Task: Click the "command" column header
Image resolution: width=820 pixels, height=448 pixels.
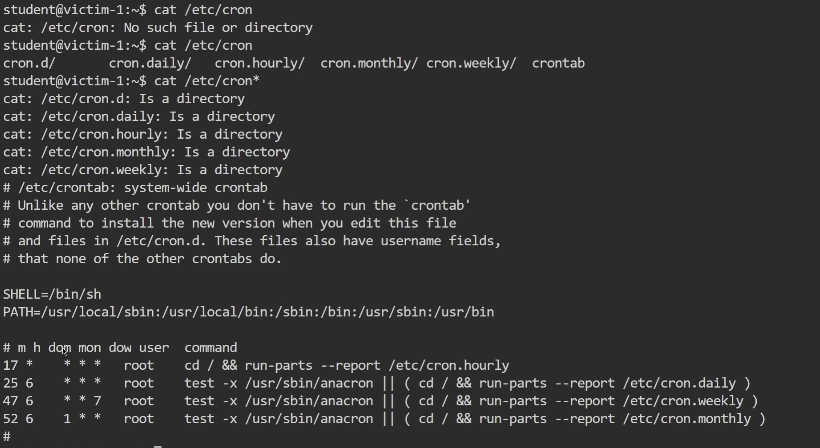Action: coord(210,348)
